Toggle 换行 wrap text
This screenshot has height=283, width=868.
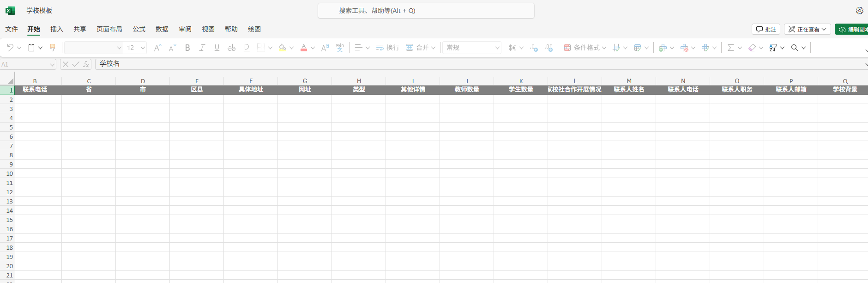click(387, 48)
